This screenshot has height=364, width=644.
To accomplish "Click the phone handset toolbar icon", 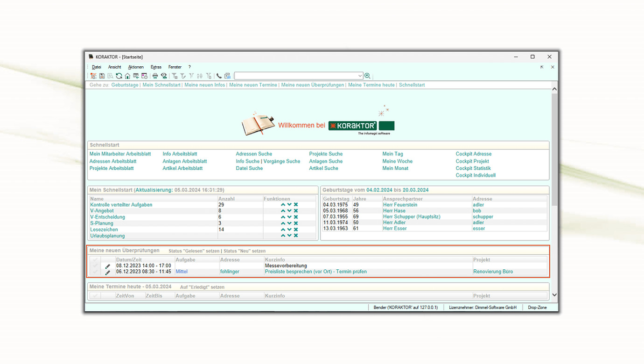I will tap(219, 76).
